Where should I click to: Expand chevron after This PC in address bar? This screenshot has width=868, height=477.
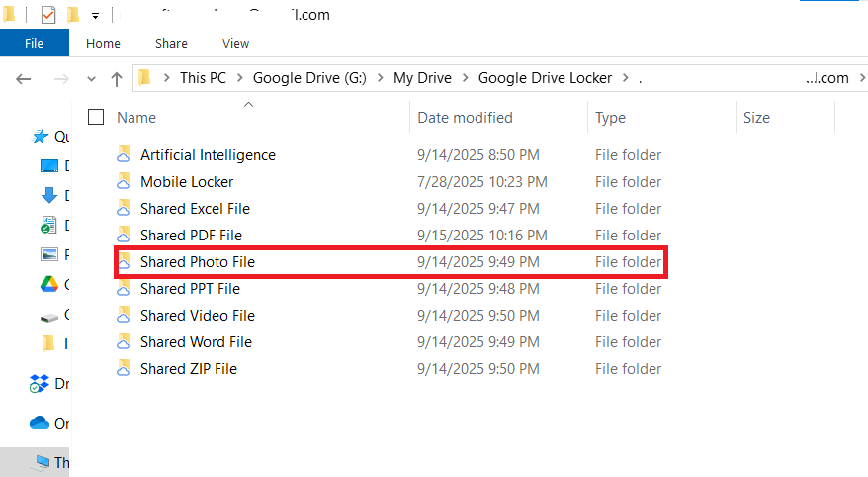[x=240, y=78]
